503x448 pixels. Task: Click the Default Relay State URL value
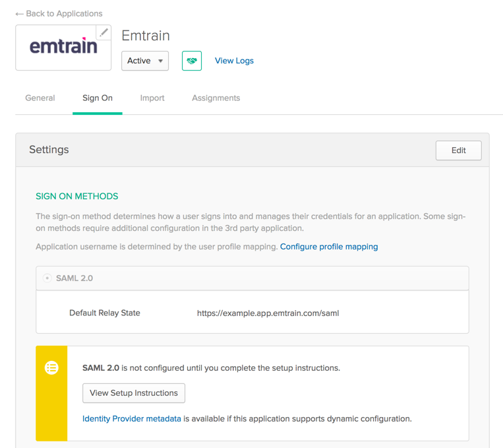point(268,313)
